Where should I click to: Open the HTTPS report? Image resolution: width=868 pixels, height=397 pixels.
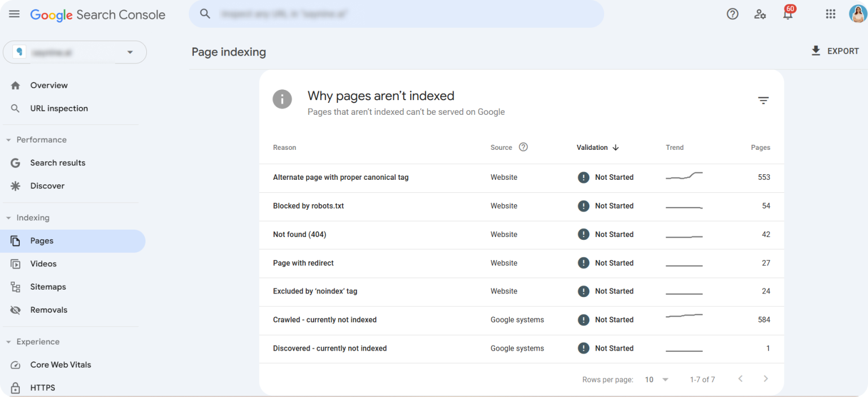click(x=42, y=388)
